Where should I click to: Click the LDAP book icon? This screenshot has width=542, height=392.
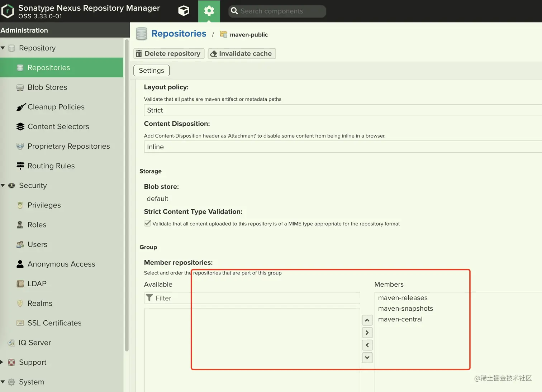point(20,284)
